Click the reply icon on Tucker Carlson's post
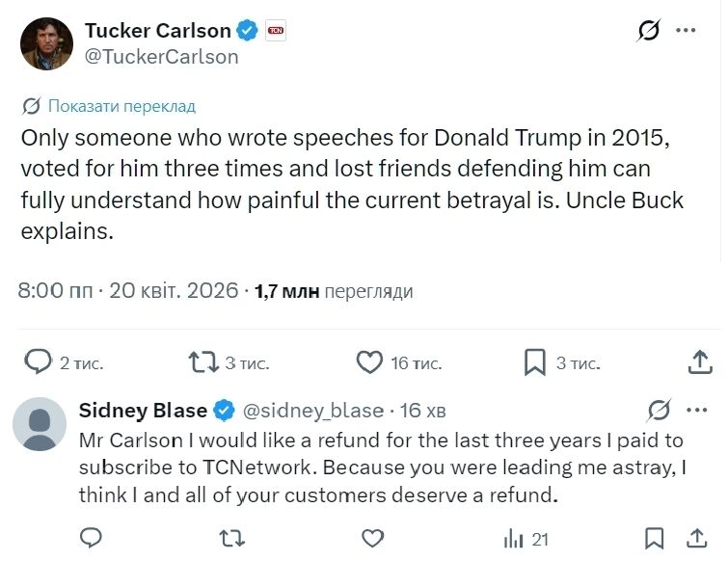Screen dimensions: 728x561 coord(38,362)
